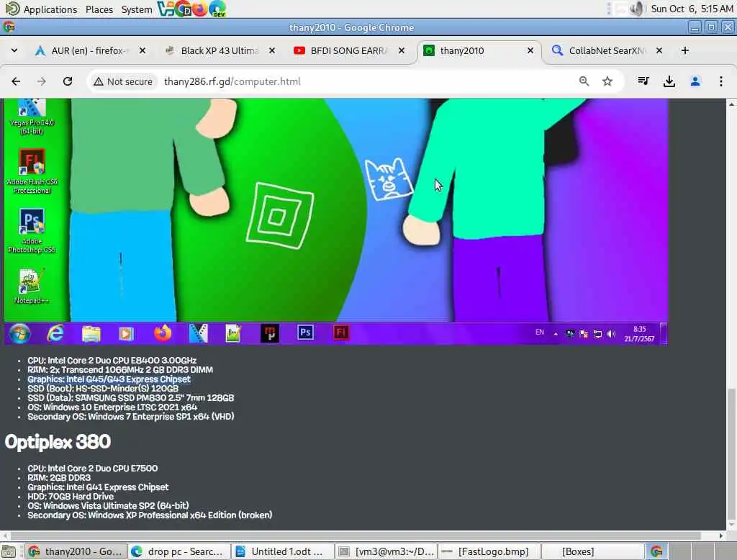The width and height of the screenshot is (737, 560).
Task: Expand the tab search dropdown arrow
Action: pyautogui.click(x=14, y=50)
